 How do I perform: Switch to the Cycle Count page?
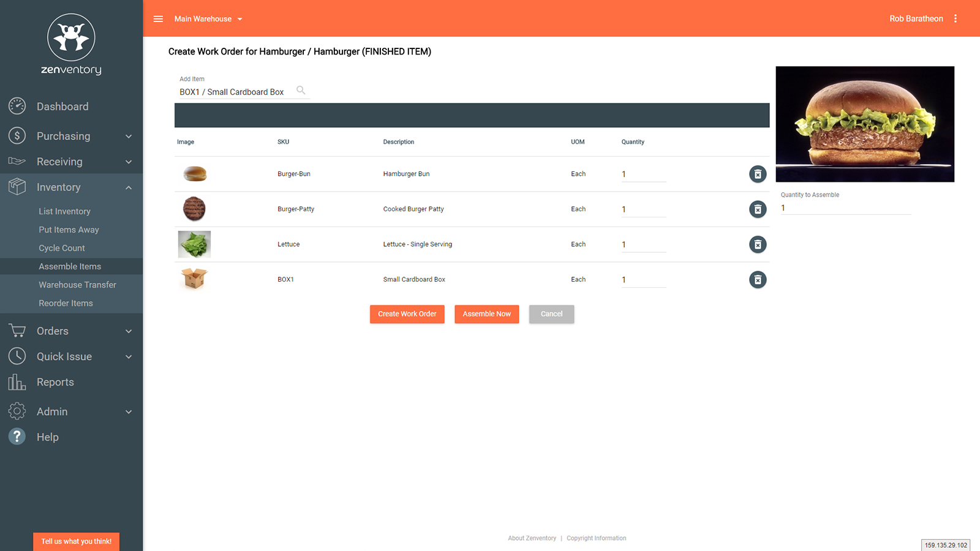pos(61,248)
